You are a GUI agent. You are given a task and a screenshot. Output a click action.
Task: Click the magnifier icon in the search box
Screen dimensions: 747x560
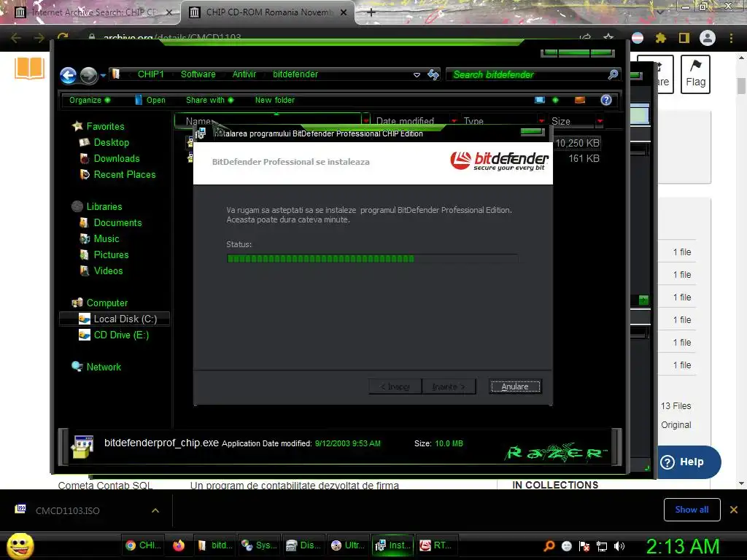(613, 74)
